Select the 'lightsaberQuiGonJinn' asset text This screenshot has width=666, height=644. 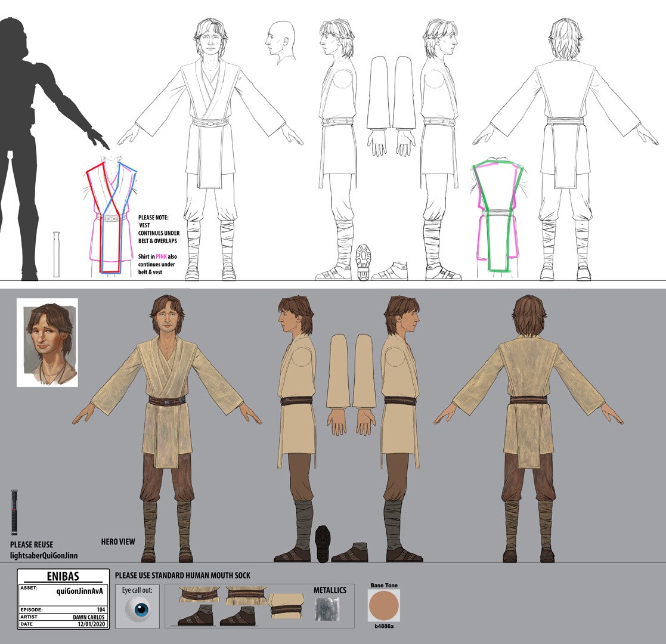tap(44, 555)
